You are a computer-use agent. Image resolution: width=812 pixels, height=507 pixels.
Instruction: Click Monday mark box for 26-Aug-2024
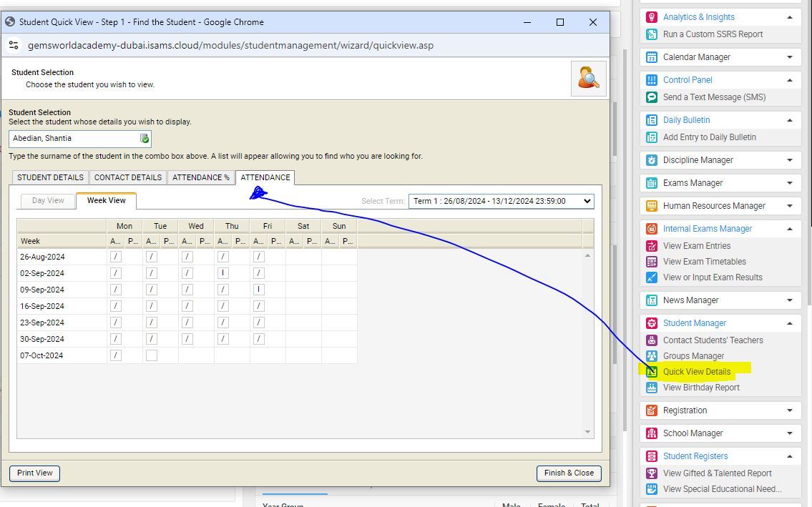[x=116, y=257]
